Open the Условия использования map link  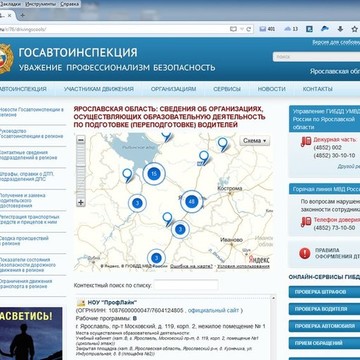243,266
